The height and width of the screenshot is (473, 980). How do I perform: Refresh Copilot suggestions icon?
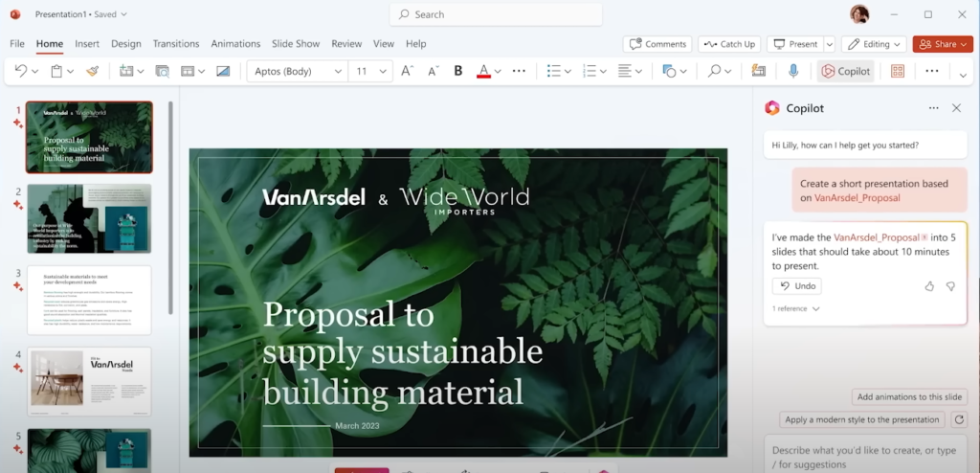959,419
